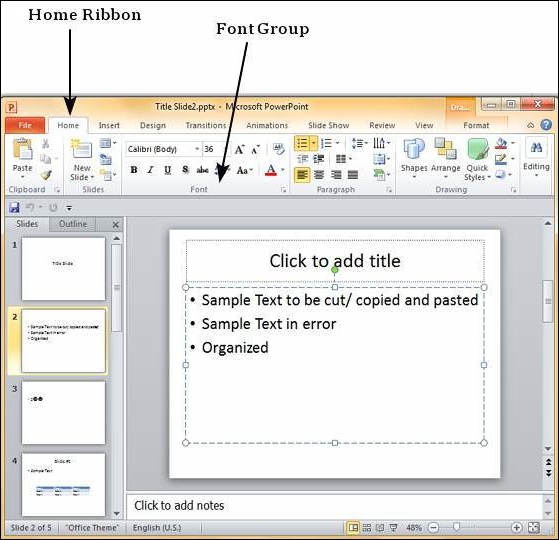Open font color dropdown arrow
Viewport: 559px width, 540px height.
click(x=283, y=170)
